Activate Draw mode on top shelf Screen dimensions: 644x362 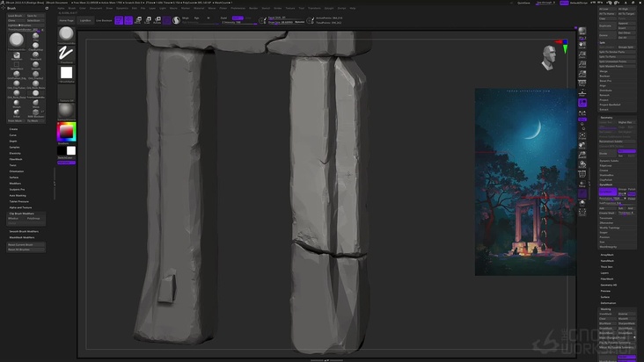tap(128, 20)
